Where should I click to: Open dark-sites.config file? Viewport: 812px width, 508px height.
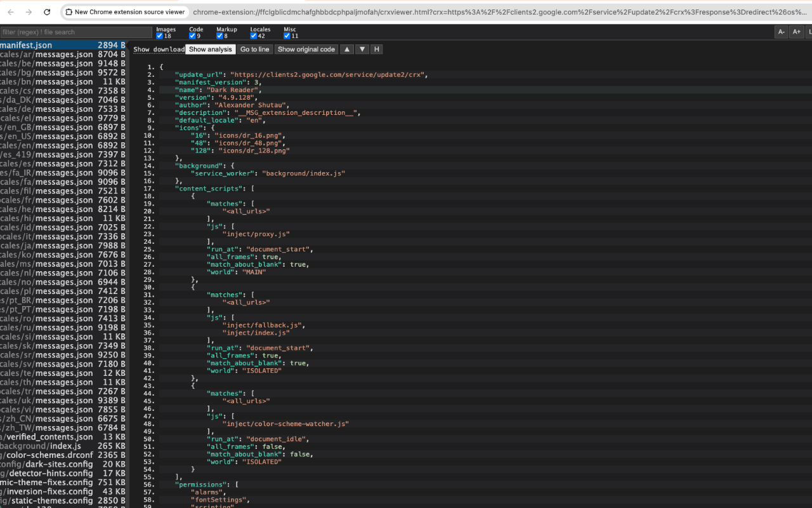click(x=63, y=464)
